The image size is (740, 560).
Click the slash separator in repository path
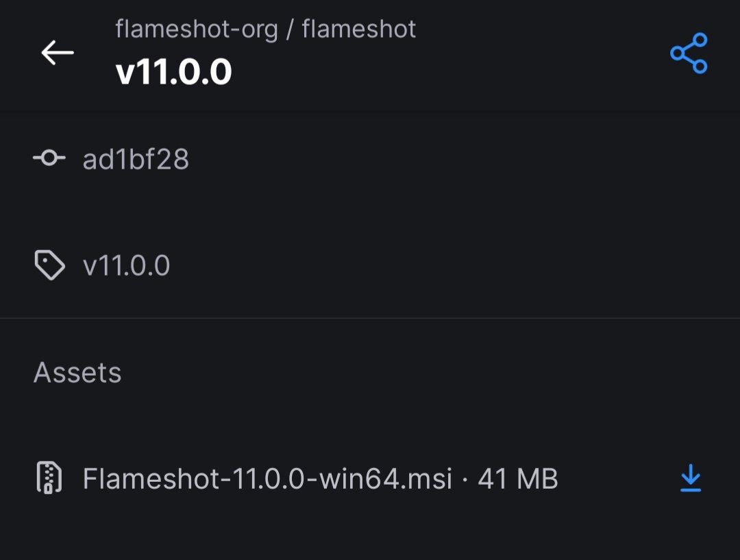289,29
